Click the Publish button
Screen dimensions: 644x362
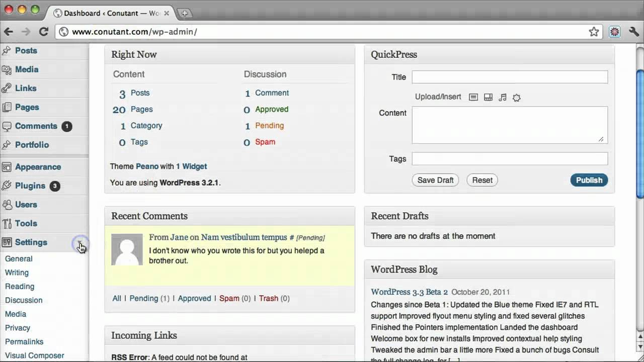click(x=589, y=180)
